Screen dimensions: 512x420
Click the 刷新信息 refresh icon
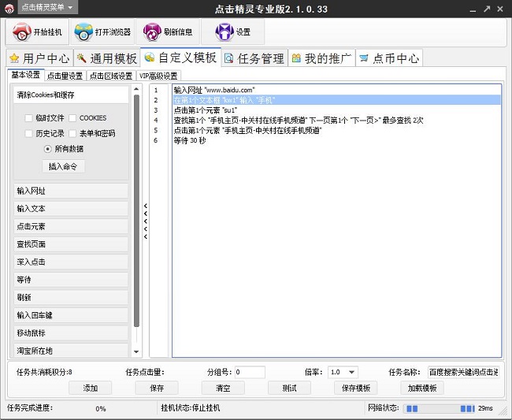click(x=152, y=32)
